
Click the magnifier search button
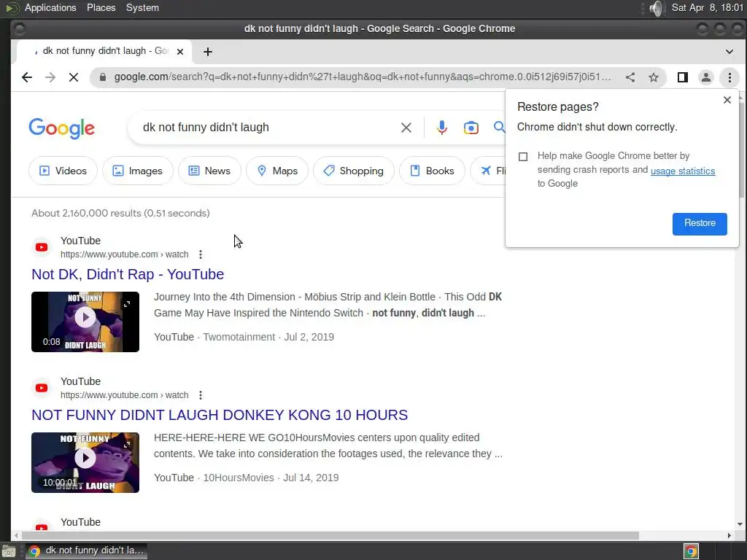point(499,127)
